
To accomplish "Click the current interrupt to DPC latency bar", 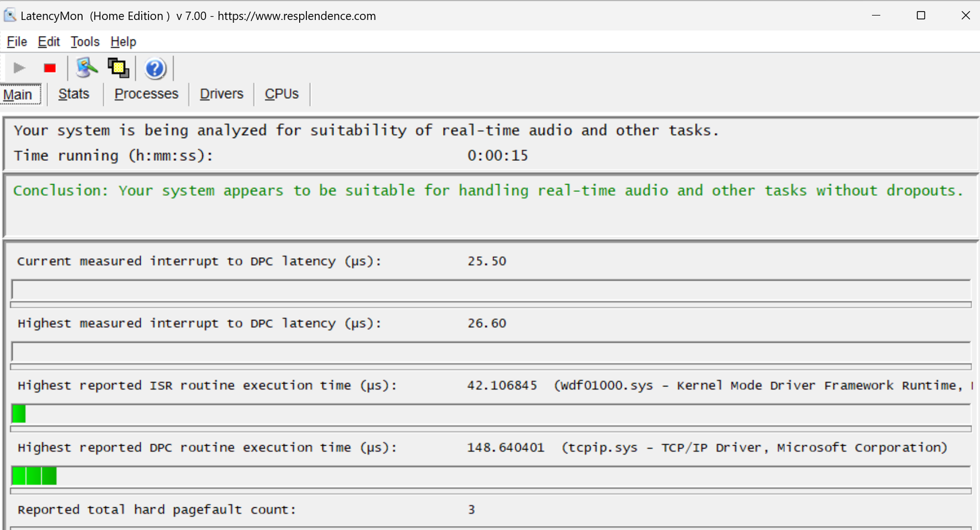I will click(490, 290).
